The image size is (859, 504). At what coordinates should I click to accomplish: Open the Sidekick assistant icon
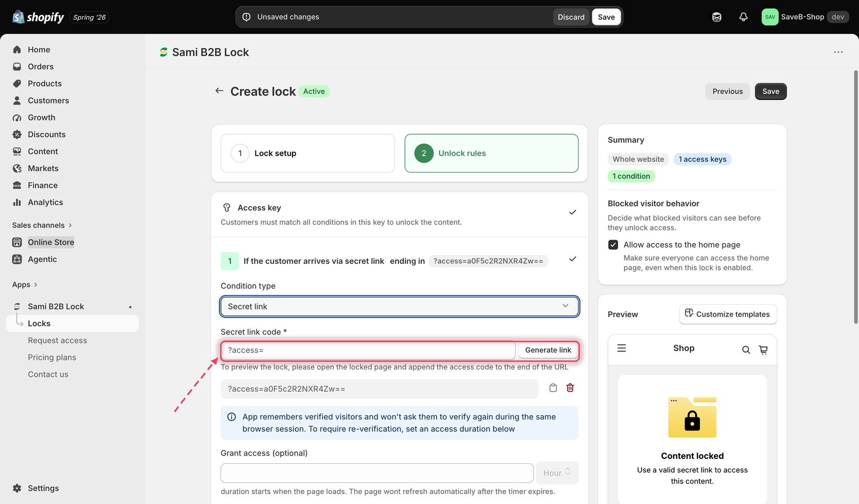click(x=717, y=17)
